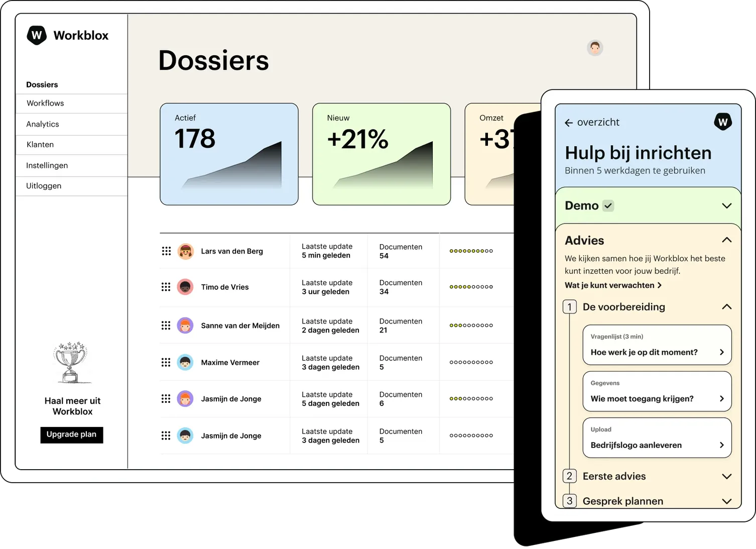This screenshot has width=756, height=549.
Task: Click the Workblox logo in the sidebar
Action: 67,35
